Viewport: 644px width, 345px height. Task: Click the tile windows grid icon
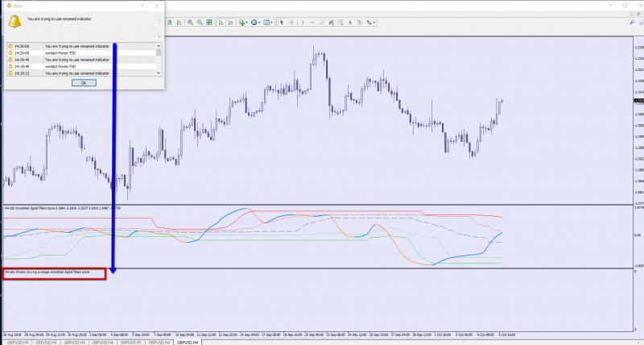coord(208,23)
